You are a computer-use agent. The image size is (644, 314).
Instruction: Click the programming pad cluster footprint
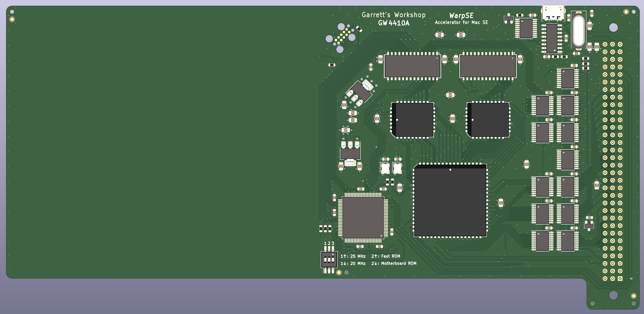341,37
